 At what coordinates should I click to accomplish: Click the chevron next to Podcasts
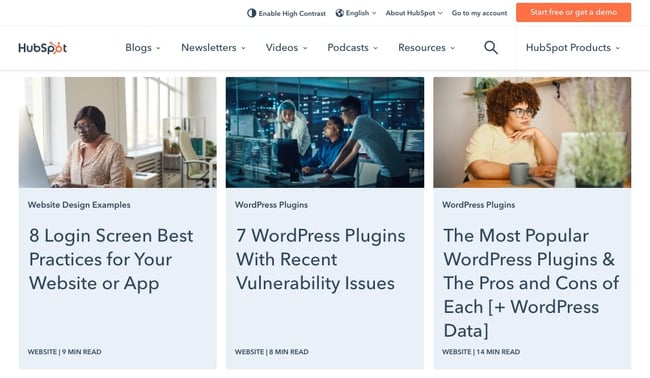coord(376,48)
